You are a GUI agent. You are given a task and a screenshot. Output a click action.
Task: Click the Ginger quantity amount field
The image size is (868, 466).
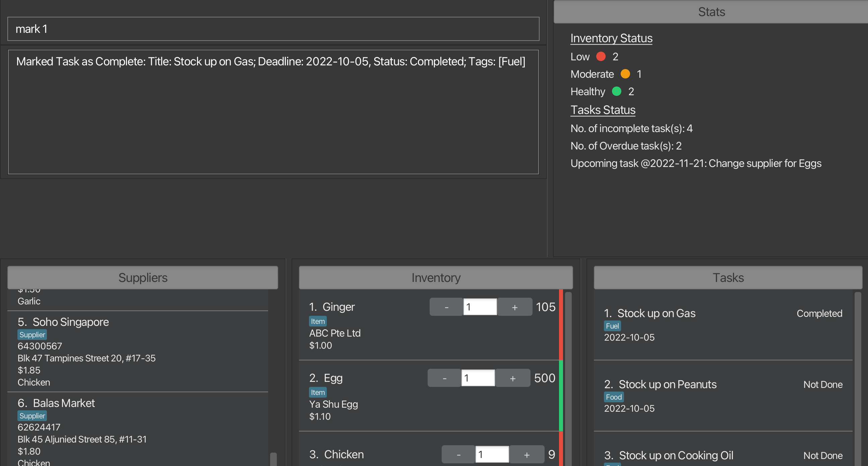[x=480, y=307]
